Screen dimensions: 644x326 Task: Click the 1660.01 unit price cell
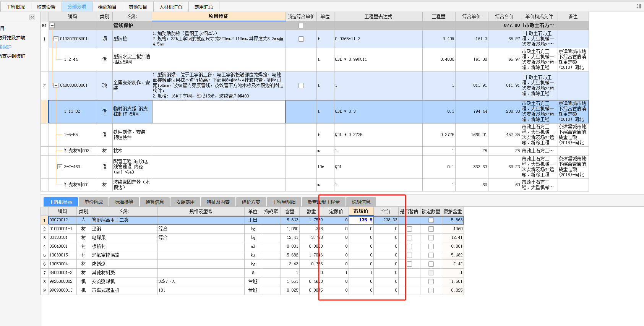pyautogui.click(x=472, y=135)
